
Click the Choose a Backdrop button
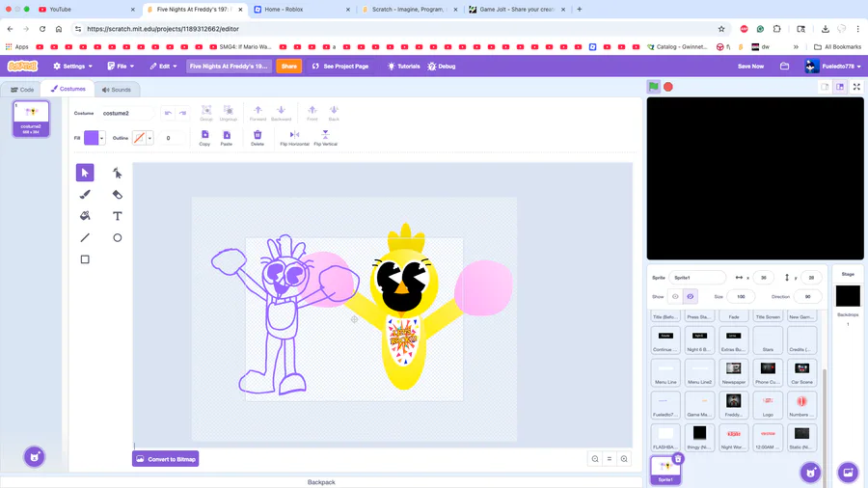pyautogui.click(x=848, y=473)
